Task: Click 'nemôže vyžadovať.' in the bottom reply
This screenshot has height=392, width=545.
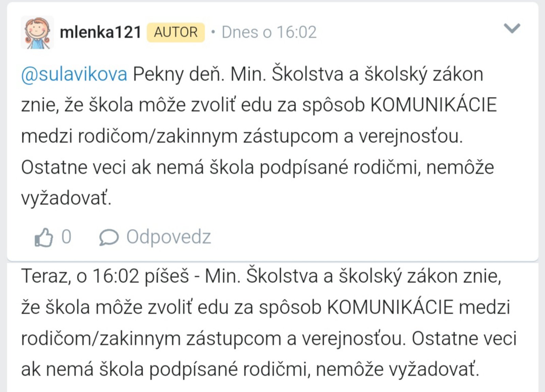Action: pos(397,369)
